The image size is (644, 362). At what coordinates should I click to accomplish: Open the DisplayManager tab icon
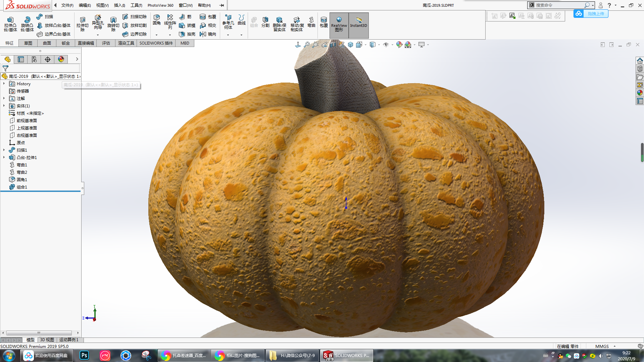61,59
